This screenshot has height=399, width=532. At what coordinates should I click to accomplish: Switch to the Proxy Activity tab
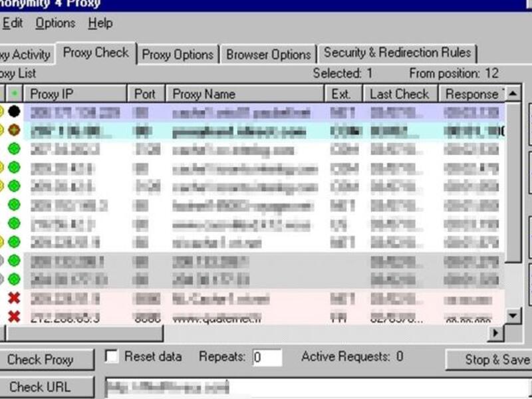(26, 55)
